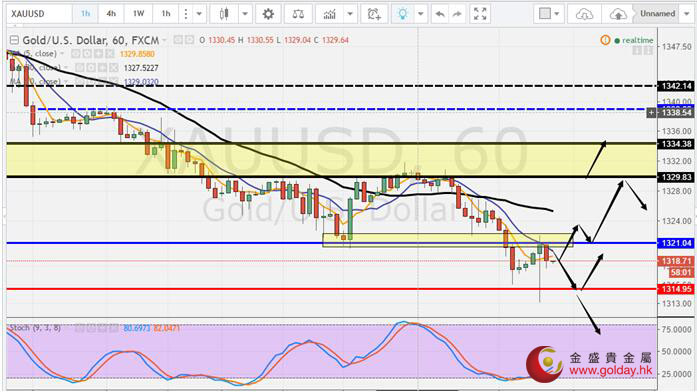Open chart settings gear icon
Viewport: 697px width, 392px height.
pos(268,14)
